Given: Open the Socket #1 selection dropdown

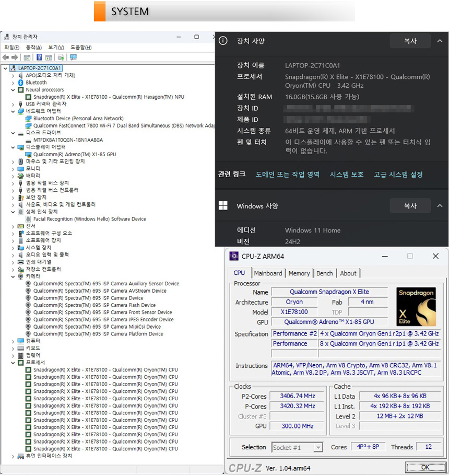Looking at the screenshot, I should point(318,447).
